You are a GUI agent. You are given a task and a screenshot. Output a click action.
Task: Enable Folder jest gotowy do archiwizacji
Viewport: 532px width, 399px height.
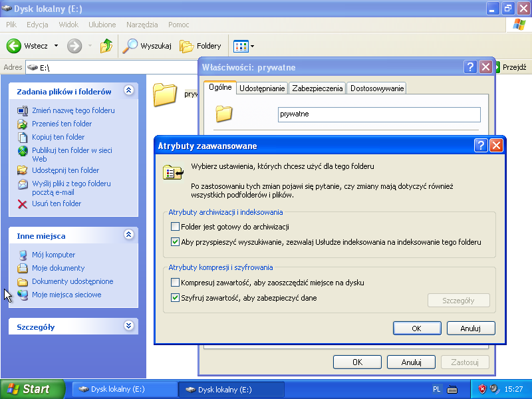(175, 227)
